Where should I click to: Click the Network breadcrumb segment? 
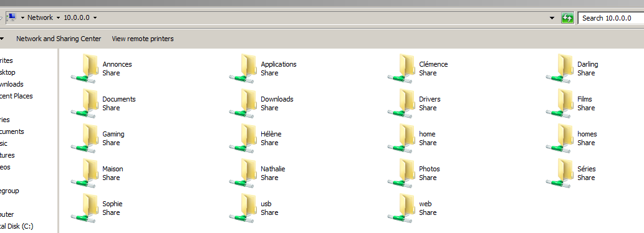[x=40, y=17]
